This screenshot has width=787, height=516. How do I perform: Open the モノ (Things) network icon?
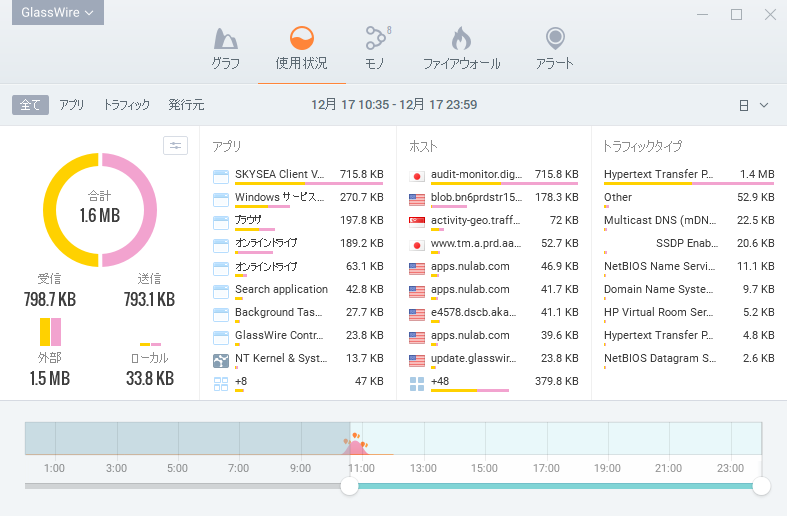click(377, 39)
